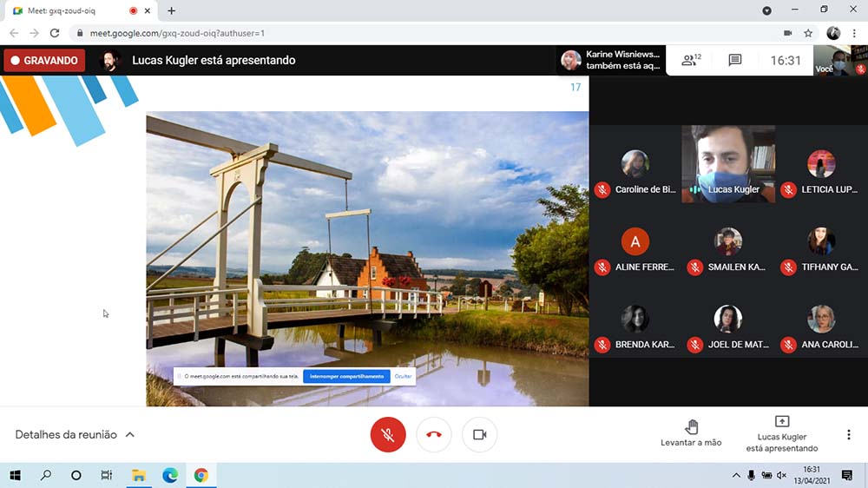Toggle the camera on/off button
The width and height of the screenshot is (868, 488).
click(479, 435)
